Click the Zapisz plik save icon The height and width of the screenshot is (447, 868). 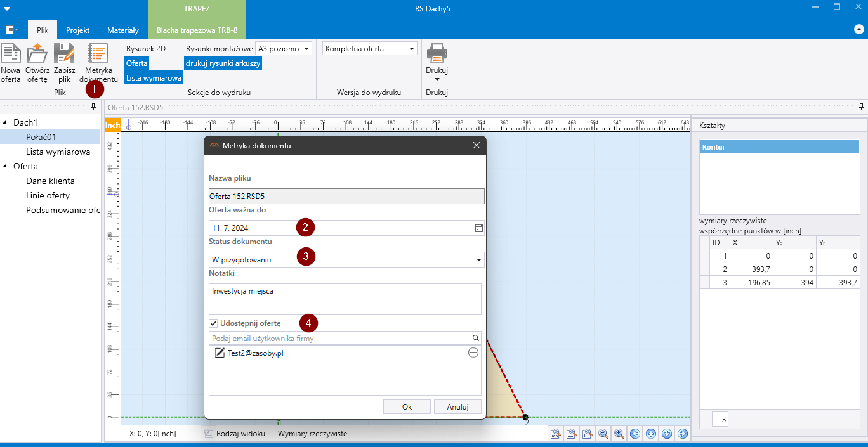(64, 55)
